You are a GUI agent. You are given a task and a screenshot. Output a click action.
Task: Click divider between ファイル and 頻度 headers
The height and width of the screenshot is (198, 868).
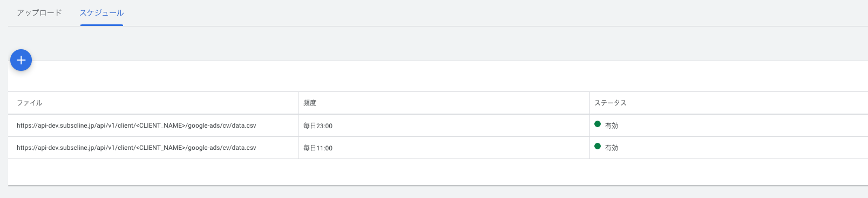tap(299, 103)
